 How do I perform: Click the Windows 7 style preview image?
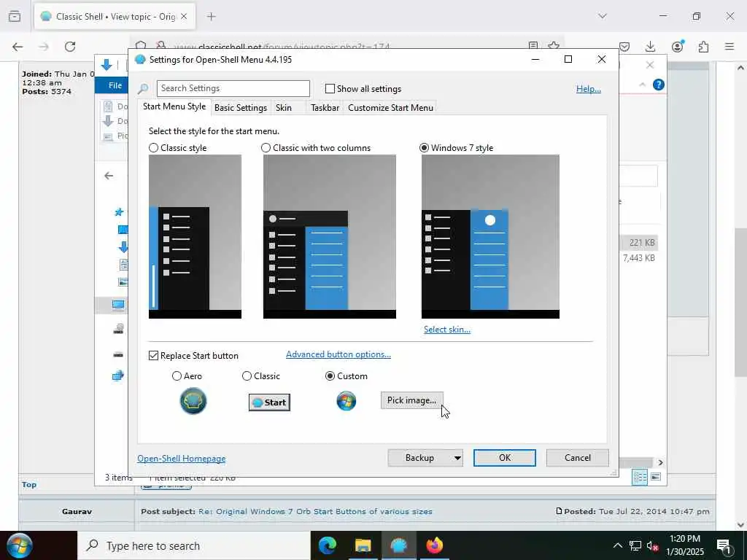(x=490, y=237)
